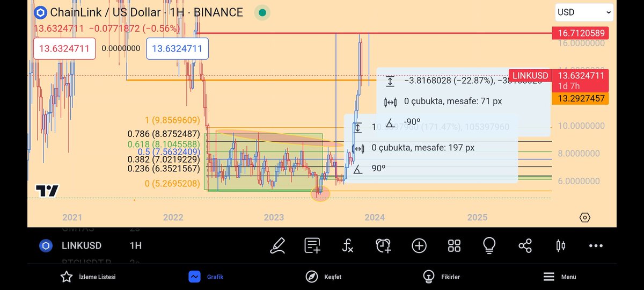Select the 0 (5.2695208) Fibonacci level
This screenshot has width=644, height=290.
172,184
